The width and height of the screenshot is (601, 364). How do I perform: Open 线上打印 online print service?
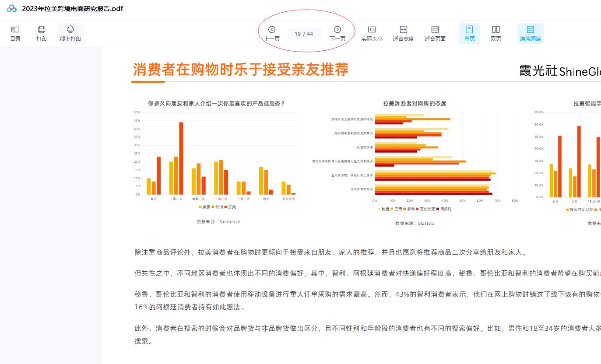pos(70,33)
